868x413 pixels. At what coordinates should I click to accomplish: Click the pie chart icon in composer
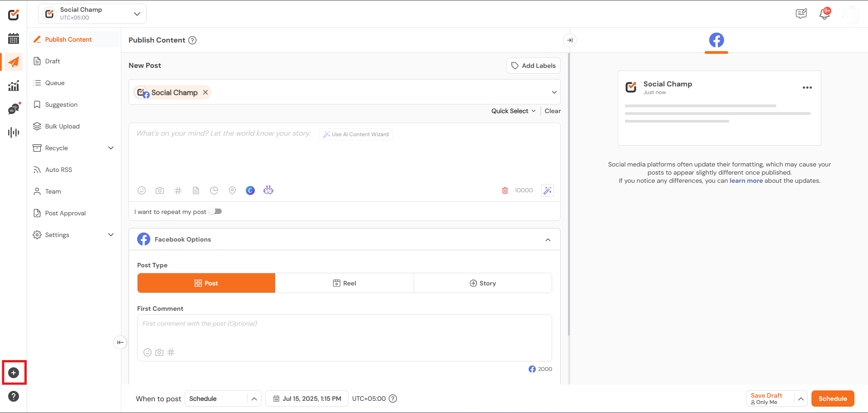[214, 190]
